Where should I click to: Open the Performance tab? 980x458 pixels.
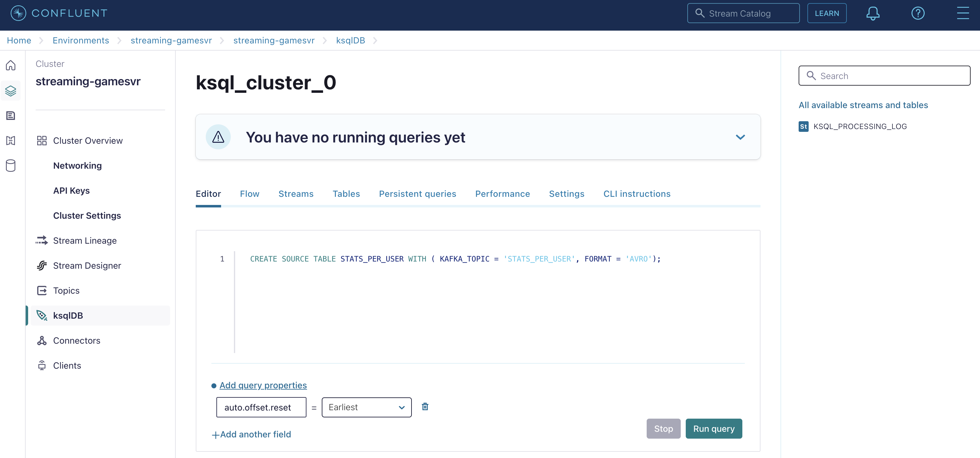(x=502, y=194)
